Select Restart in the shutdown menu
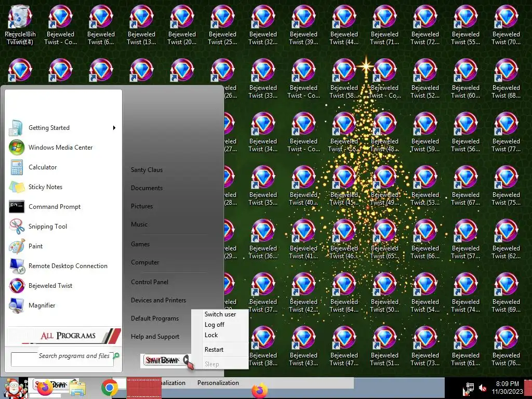 tap(214, 350)
